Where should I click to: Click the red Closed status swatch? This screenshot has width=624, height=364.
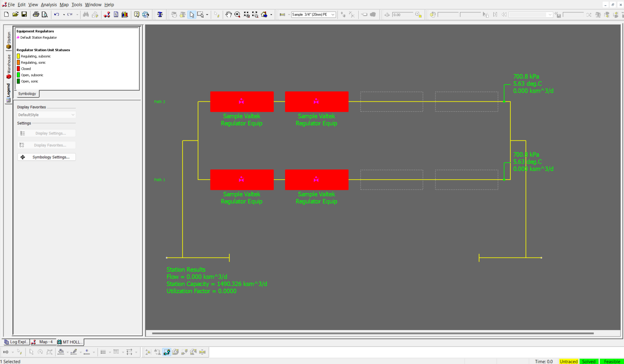click(x=18, y=69)
